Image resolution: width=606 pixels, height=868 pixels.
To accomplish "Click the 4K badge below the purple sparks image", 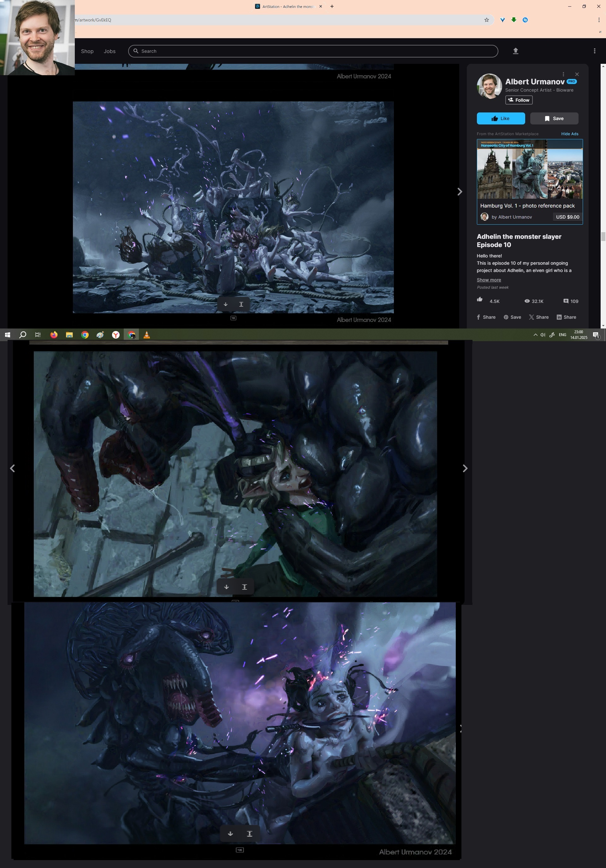I will 240,850.
